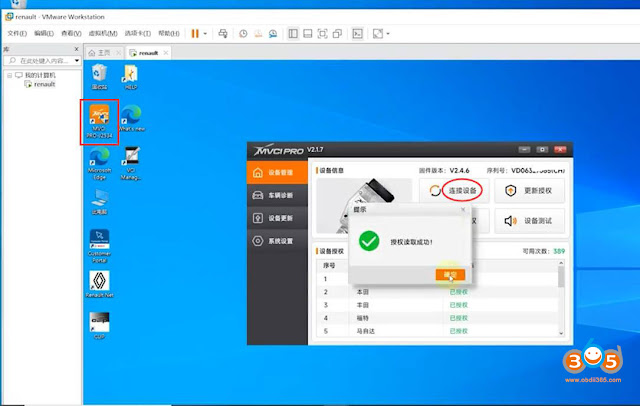The width and height of the screenshot is (640, 406).
Task: Enter full screen mode in VMware
Action: 322,33
